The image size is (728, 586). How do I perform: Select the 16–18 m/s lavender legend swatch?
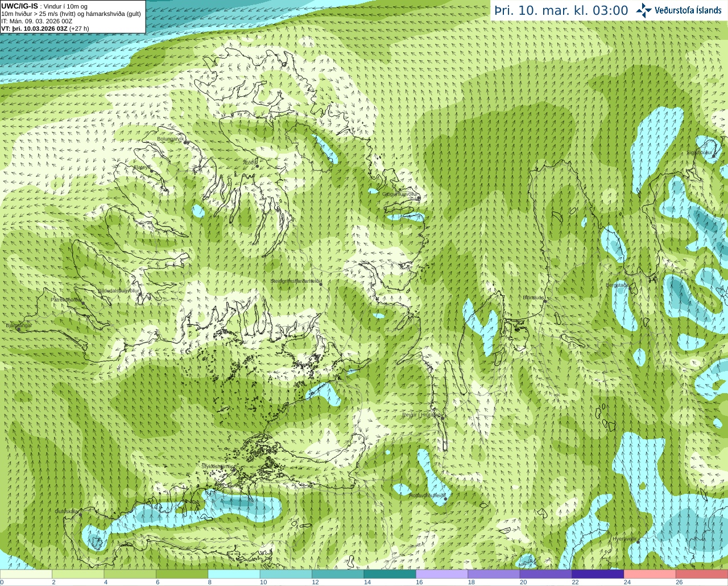tap(442, 574)
